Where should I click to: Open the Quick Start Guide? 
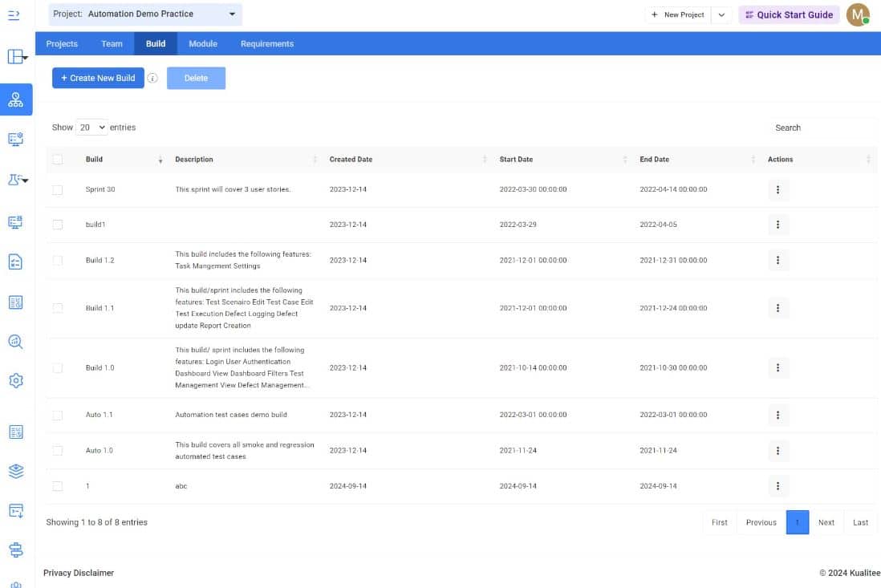tap(789, 15)
